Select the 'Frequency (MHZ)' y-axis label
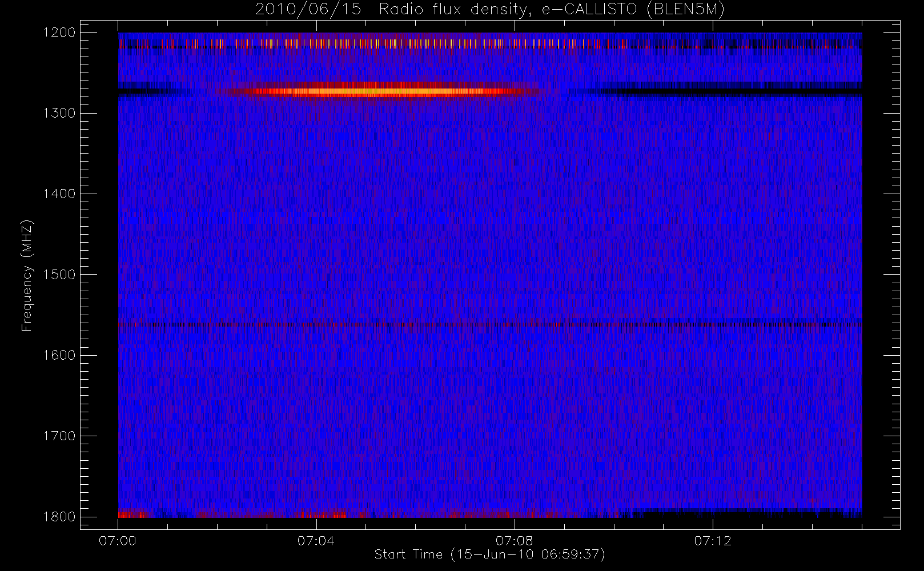This screenshot has height=571, width=924. point(27,275)
